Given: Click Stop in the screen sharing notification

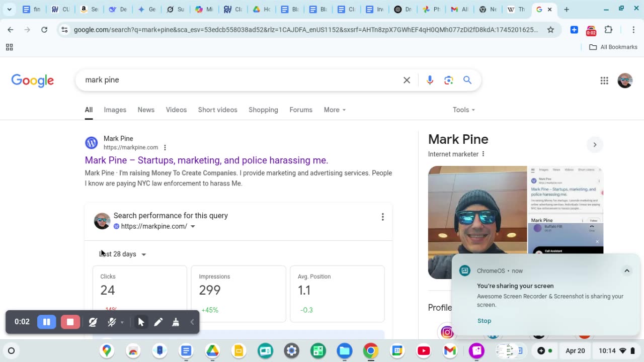Looking at the screenshot, I should (x=484, y=321).
